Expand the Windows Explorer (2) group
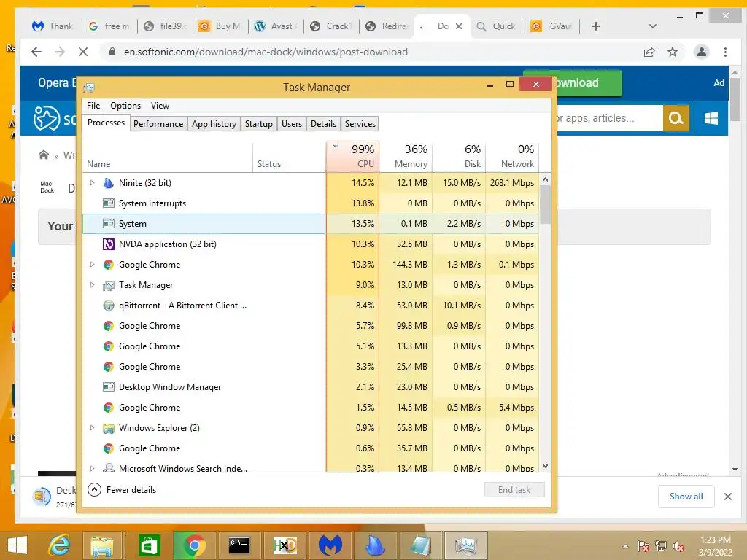This screenshot has height=560, width=747. tap(93, 427)
